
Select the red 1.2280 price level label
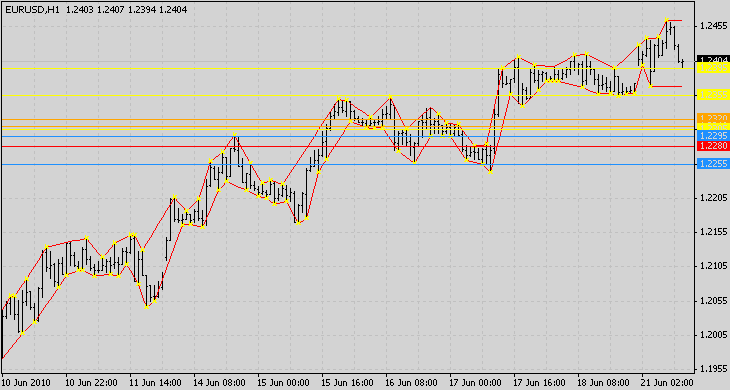pos(713,146)
